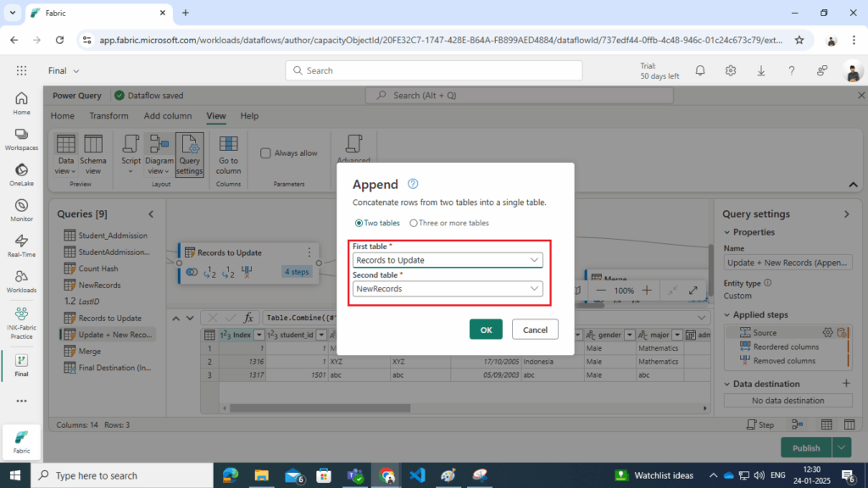Open the Source step settings gear

827,332
